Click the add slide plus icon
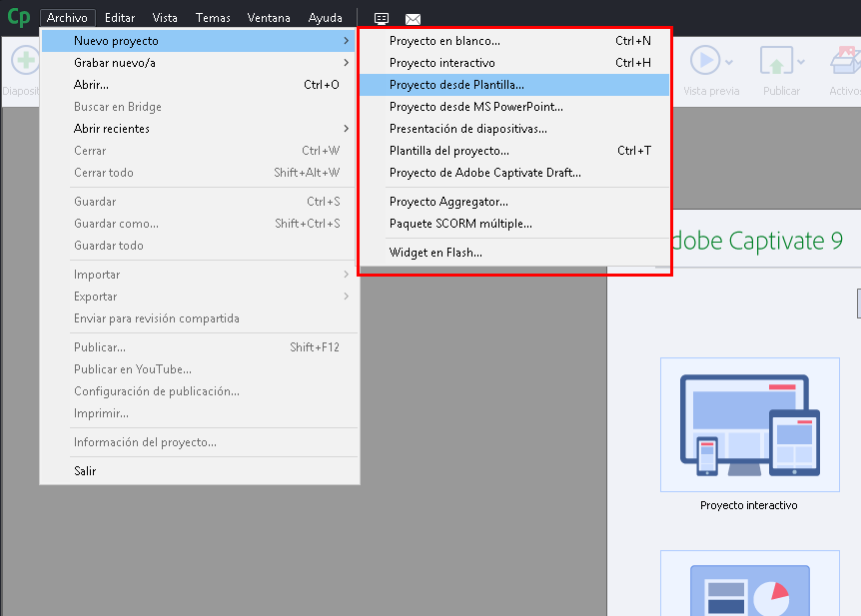This screenshot has width=861, height=616. 25,60
